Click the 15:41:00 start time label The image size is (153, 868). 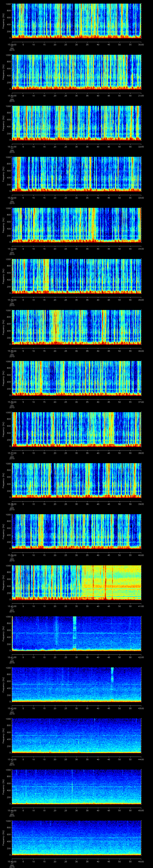[12, 657]
